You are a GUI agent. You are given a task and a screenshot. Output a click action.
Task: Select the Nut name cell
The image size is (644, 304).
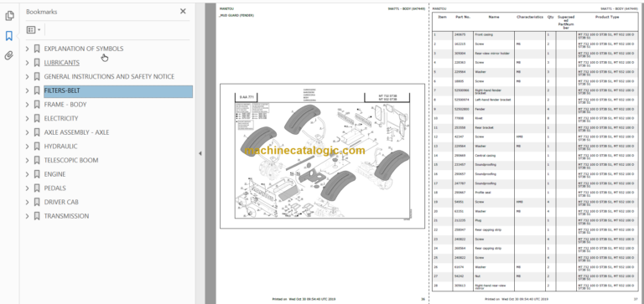pyautogui.click(x=494, y=276)
